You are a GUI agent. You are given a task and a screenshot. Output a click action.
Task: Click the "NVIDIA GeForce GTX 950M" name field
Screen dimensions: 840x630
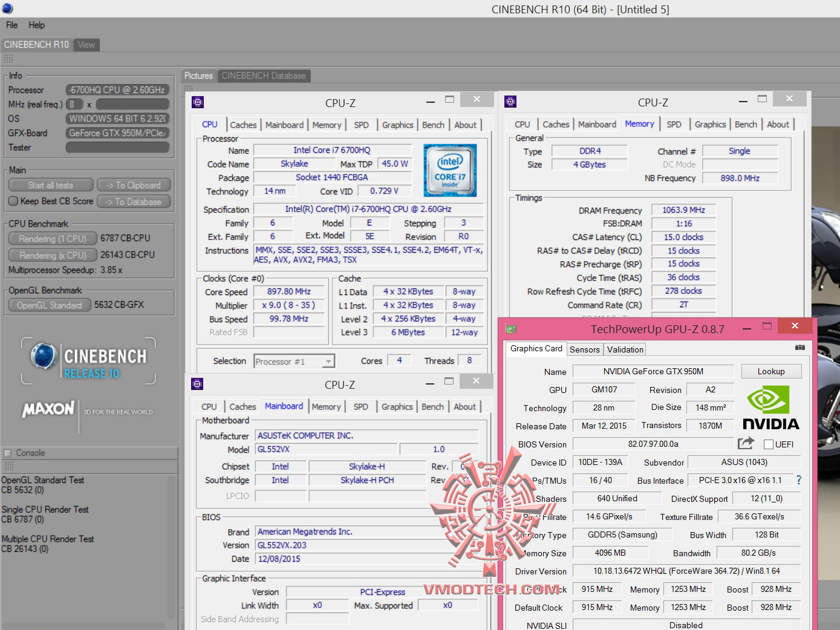tap(653, 371)
